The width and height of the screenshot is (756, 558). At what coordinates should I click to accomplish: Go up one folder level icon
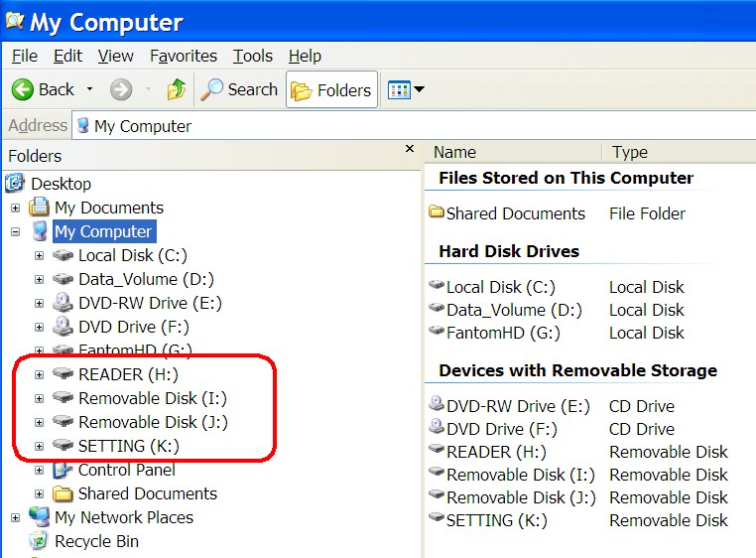click(177, 89)
